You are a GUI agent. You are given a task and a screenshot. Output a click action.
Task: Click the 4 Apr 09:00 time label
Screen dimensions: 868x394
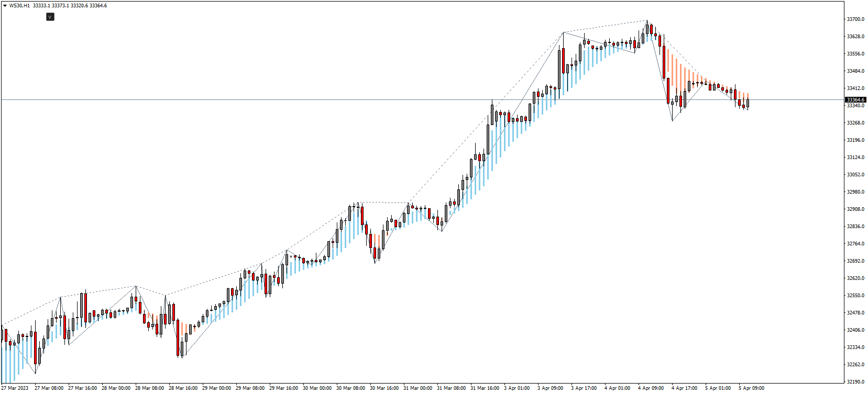tap(651, 388)
